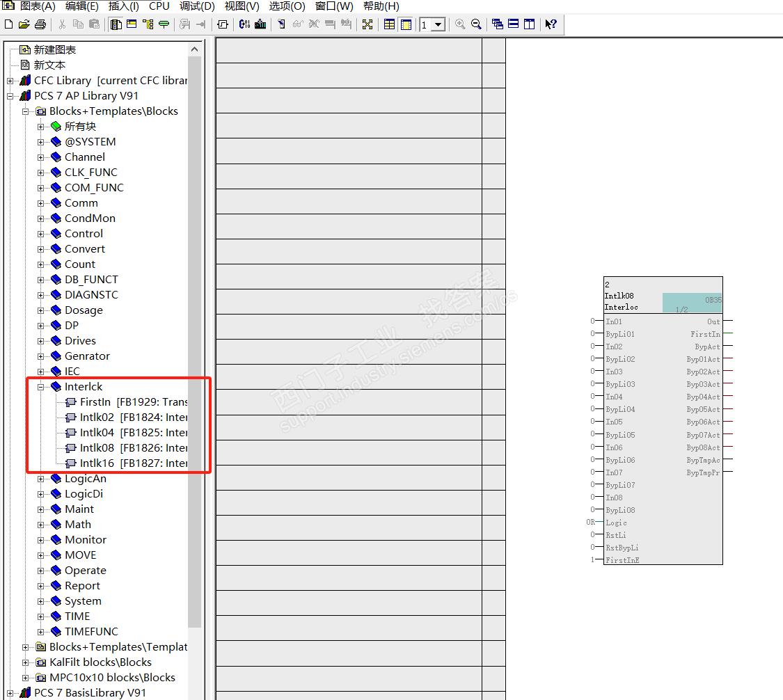Select the 新文本 tree item

click(49, 65)
